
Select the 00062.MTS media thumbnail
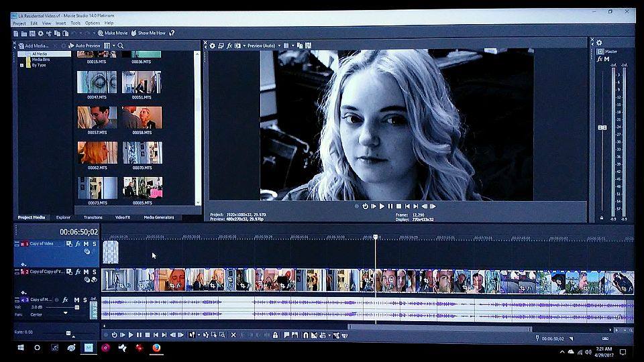pos(97,153)
